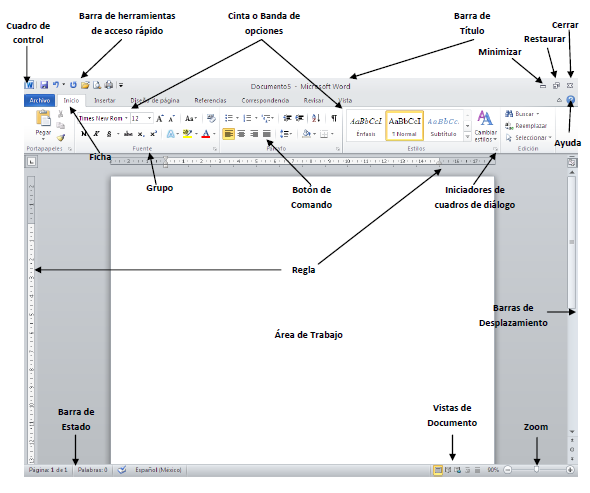590x493 pixels.
Task: Click Español (México) language in status bar
Action: coord(158,470)
